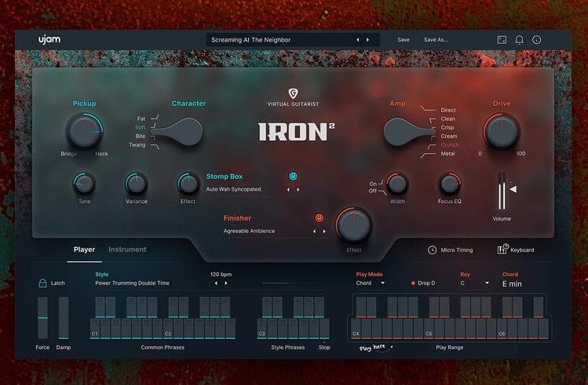Adjust the Volume slider handle
The image size is (588, 385).
513,189
